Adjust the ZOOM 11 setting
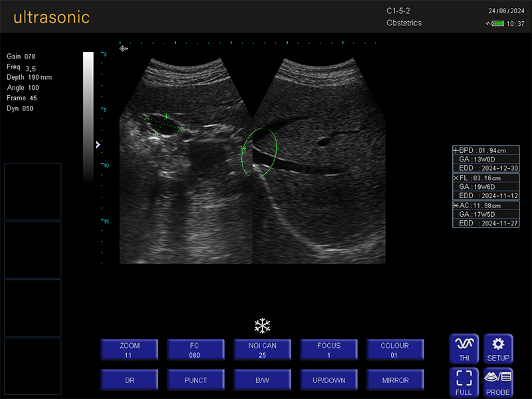 point(130,350)
